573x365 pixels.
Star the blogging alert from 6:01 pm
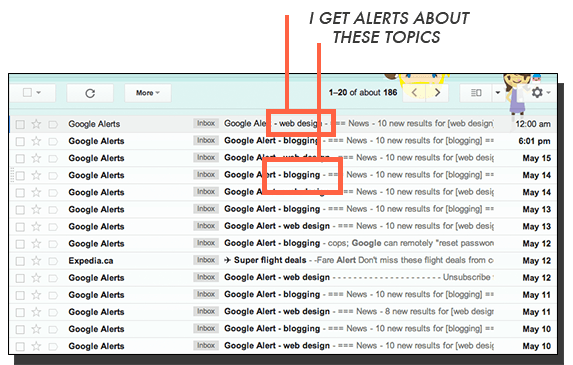(36, 141)
